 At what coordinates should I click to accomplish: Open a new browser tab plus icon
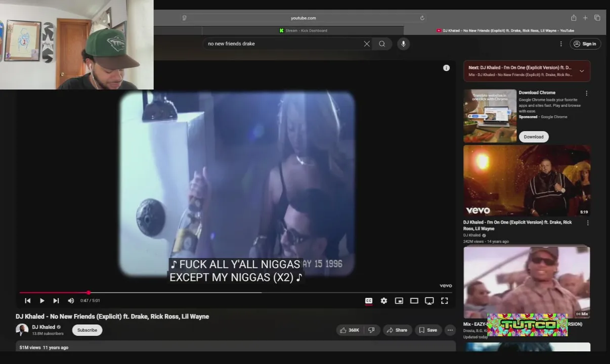[585, 18]
